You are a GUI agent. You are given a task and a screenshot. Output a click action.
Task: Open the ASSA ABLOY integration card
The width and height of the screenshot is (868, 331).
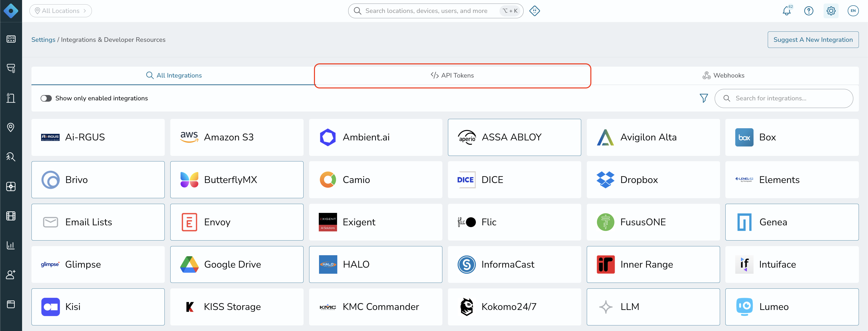[x=514, y=137]
